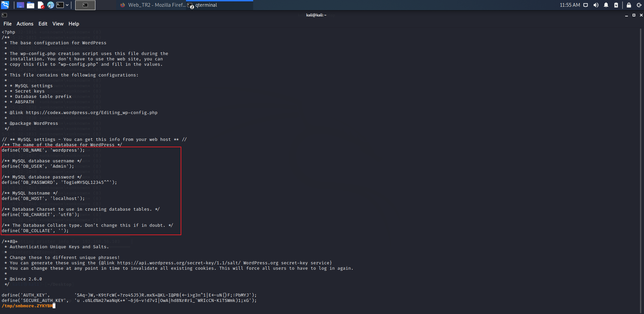Lock the screen using the padlock icon
The height and width of the screenshot is (314, 644).
[x=629, y=5]
